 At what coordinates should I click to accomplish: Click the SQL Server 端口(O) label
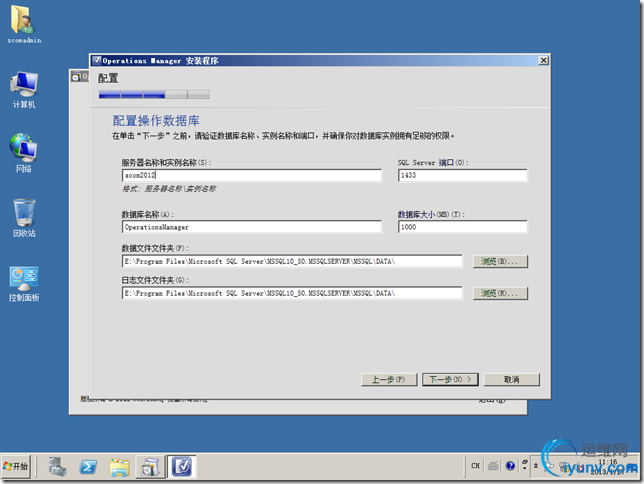pyautogui.click(x=433, y=163)
